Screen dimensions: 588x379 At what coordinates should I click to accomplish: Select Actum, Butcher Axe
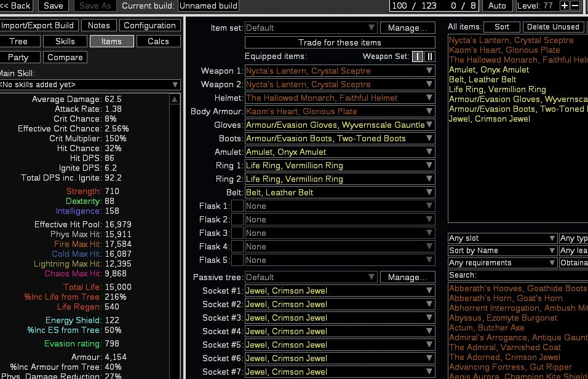(487, 327)
